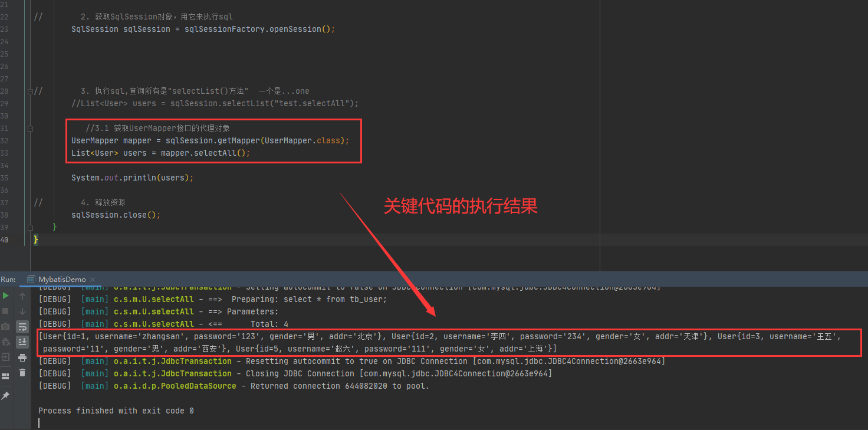Click the comment '4. 释放资源' on line 37
868x430 pixels.
tap(103, 202)
